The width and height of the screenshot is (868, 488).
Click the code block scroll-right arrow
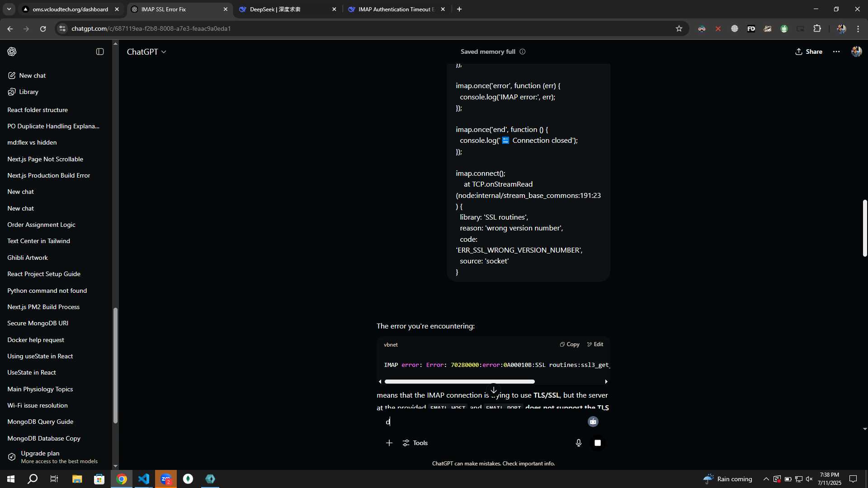[x=606, y=382]
